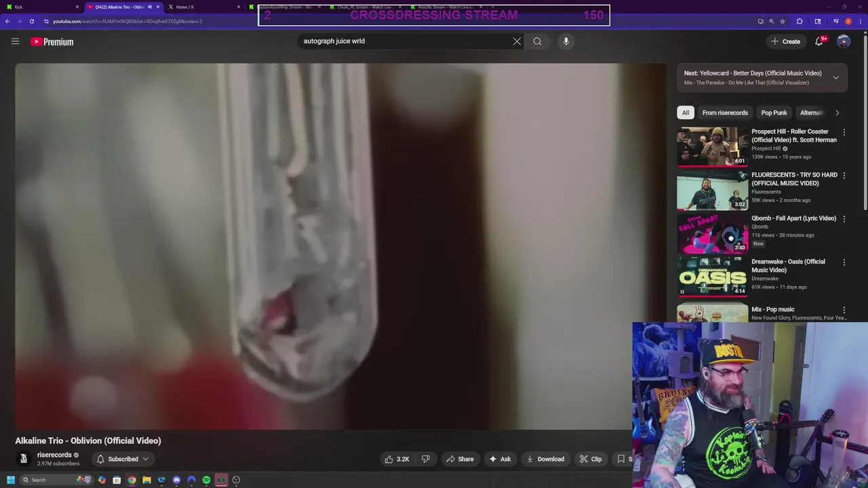Click the browser address bar URL
Image resolution: width=868 pixels, height=488 pixels.
(127, 21)
